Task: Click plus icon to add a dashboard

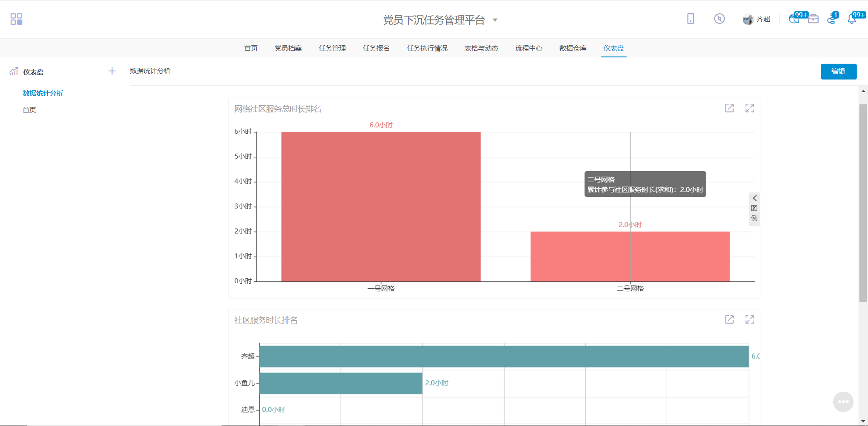Action: pos(112,71)
